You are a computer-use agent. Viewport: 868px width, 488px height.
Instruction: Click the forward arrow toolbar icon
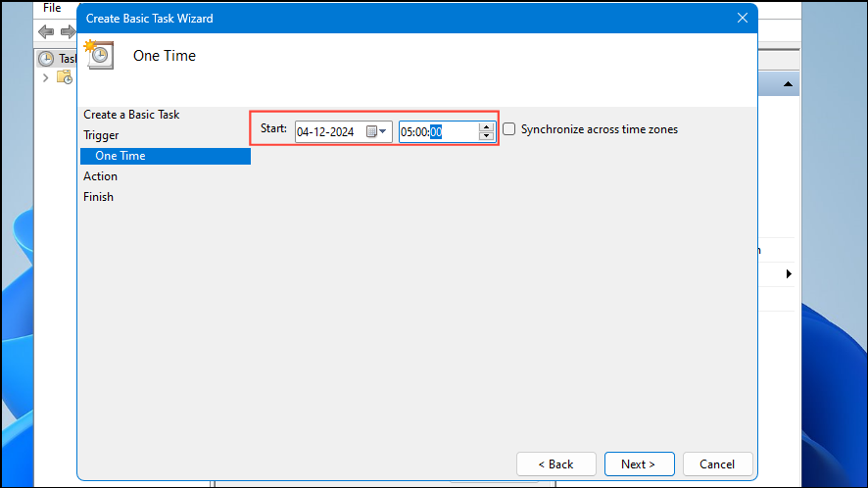(x=67, y=32)
